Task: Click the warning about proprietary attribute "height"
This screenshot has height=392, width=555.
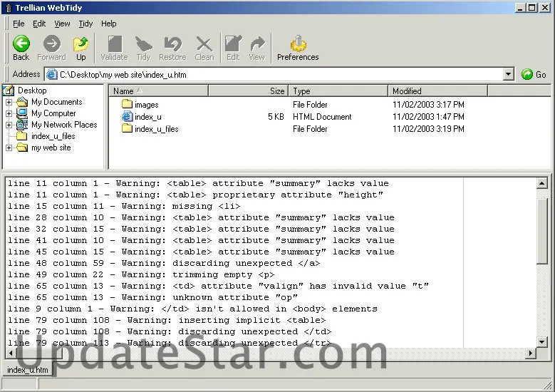Action: (196, 195)
